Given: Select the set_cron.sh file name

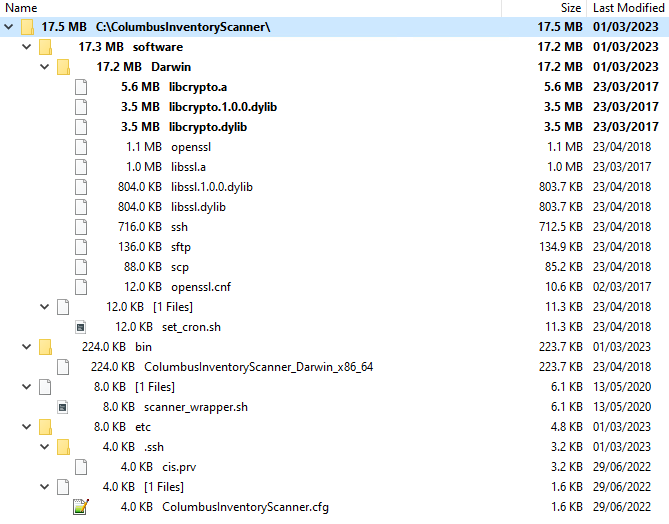Looking at the screenshot, I should [192, 327].
